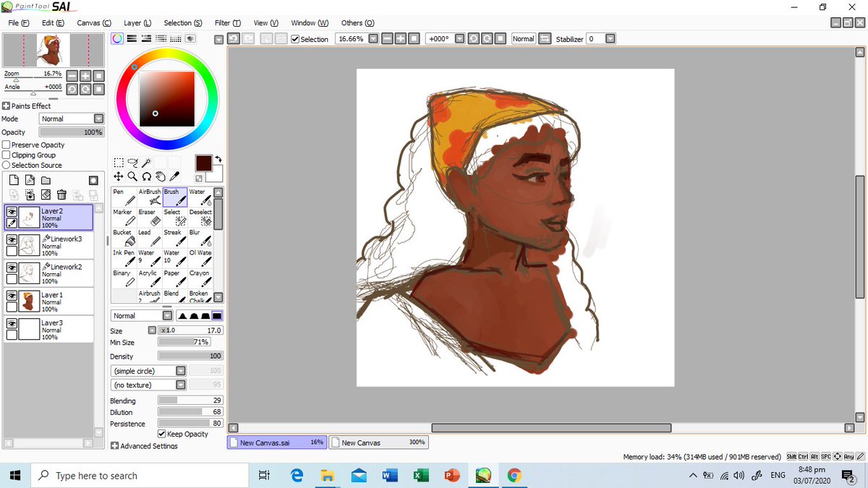Viewport: 868px width, 488px height.
Task: Select the Brush tool
Action: 175,197
